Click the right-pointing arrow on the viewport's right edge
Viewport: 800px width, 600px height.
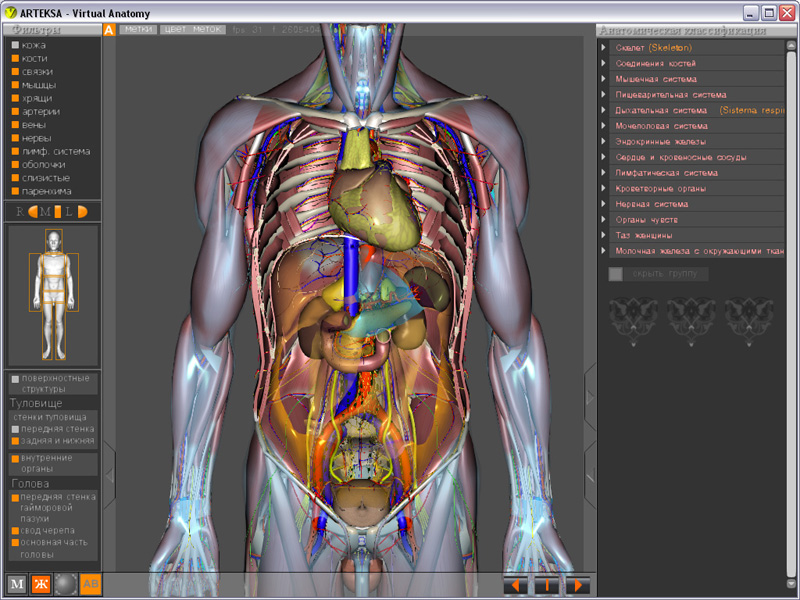pyautogui.click(x=590, y=396)
